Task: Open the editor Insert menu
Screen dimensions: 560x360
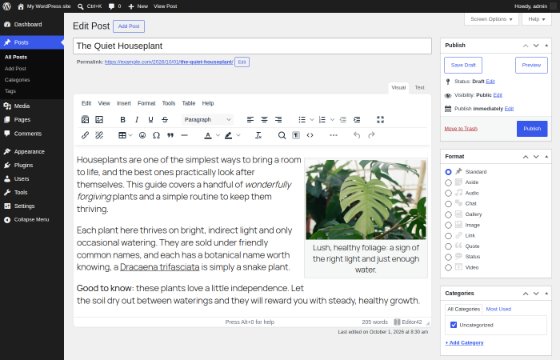Action: click(124, 103)
